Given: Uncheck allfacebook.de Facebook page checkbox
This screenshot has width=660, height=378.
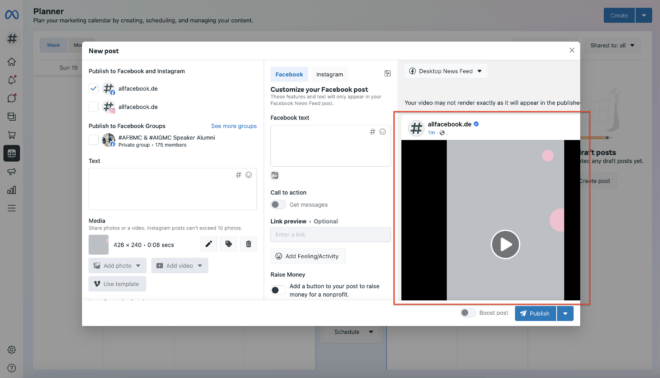Looking at the screenshot, I should point(93,88).
